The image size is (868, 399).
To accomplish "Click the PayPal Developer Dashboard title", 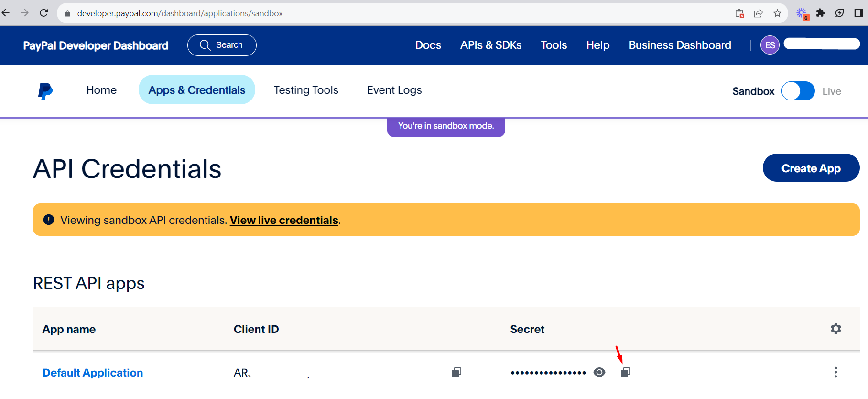I will [x=96, y=45].
